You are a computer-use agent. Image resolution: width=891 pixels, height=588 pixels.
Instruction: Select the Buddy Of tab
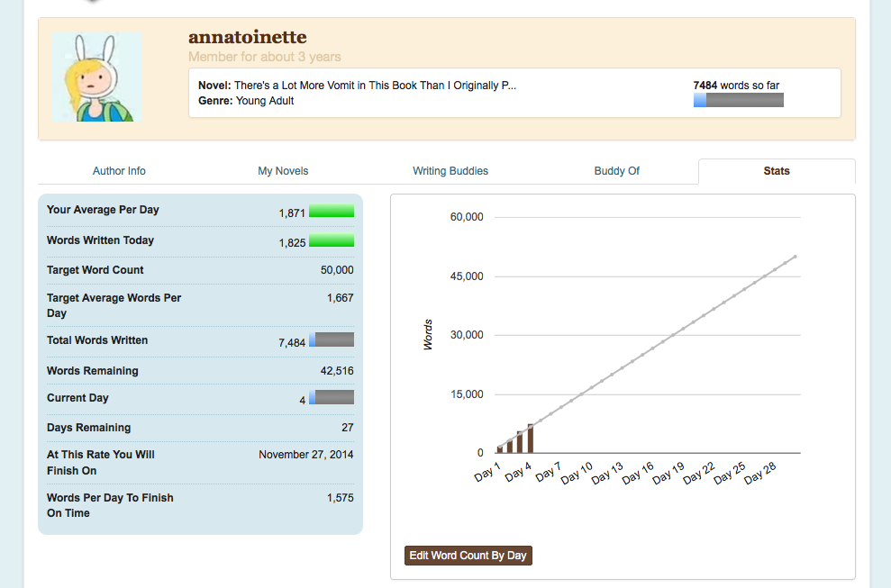[616, 171]
